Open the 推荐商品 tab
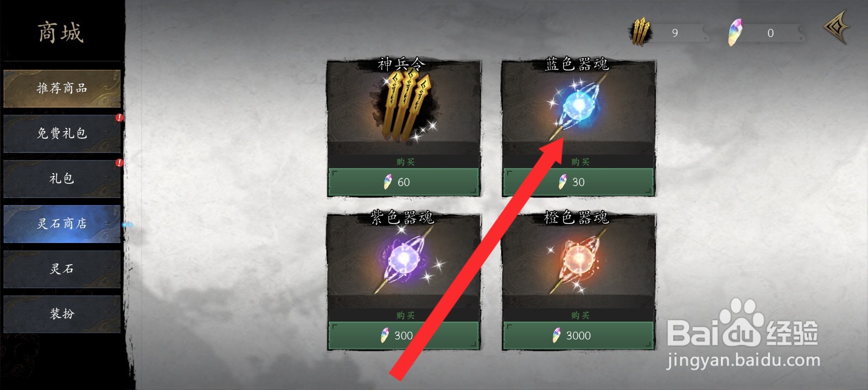 (x=62, y=88)
